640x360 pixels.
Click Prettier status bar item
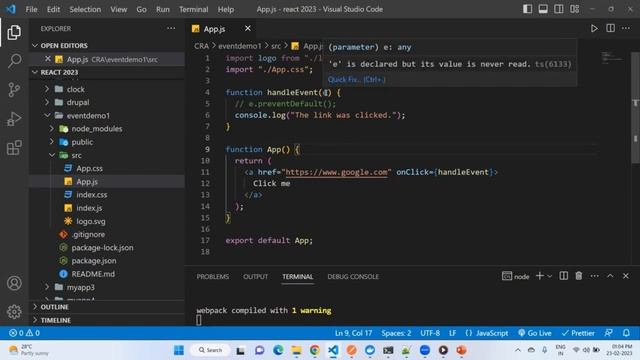[578, 333]
